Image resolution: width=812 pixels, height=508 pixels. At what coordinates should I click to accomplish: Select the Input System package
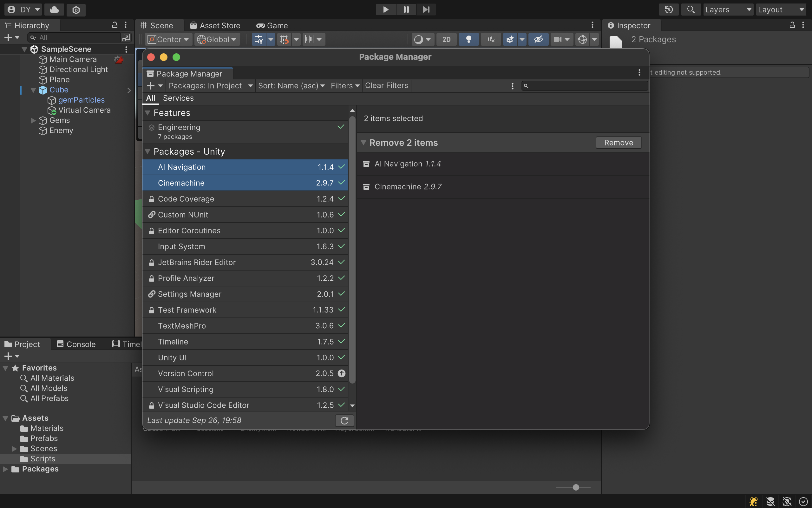[x=245, y=246]
